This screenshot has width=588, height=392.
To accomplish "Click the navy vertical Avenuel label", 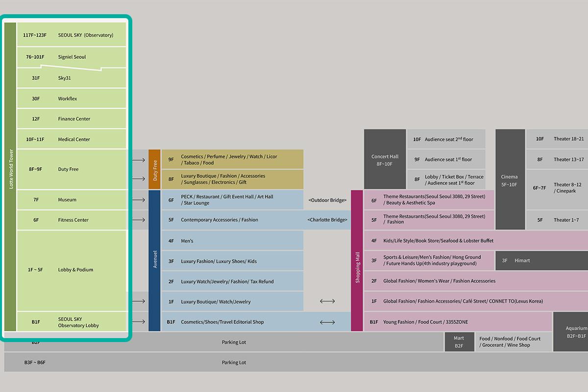I will click(x=154, y=261).
